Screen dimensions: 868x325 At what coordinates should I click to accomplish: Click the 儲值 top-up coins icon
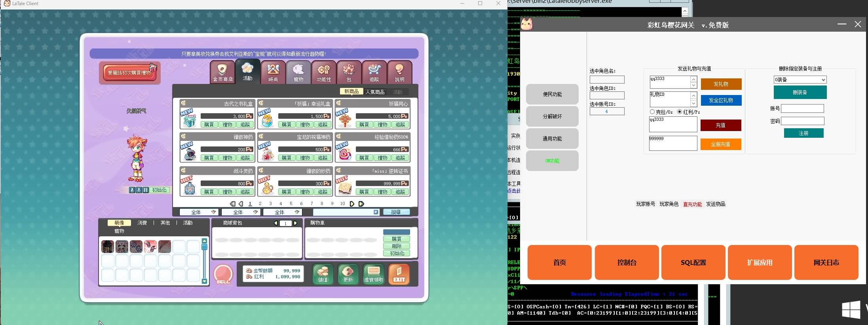point(323,274)
